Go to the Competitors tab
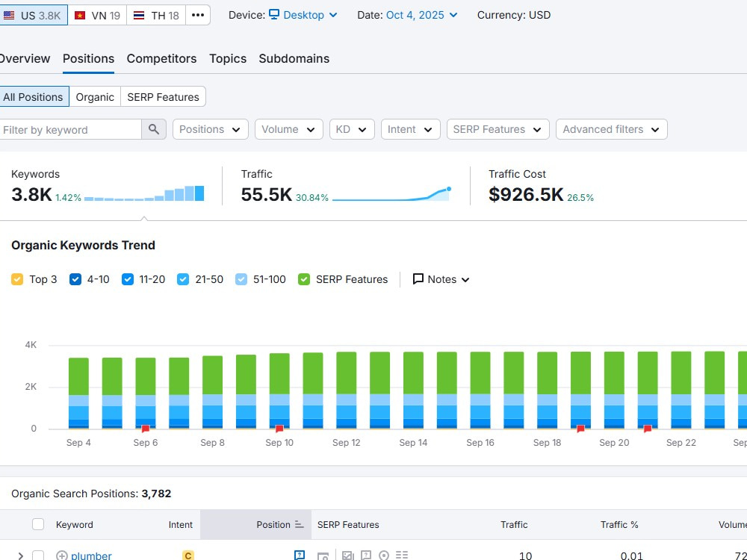 161,58
